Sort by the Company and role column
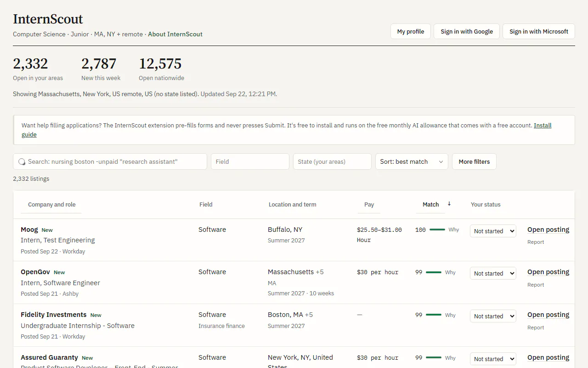This screenshot has width=588, height=368. click(51, 205)
